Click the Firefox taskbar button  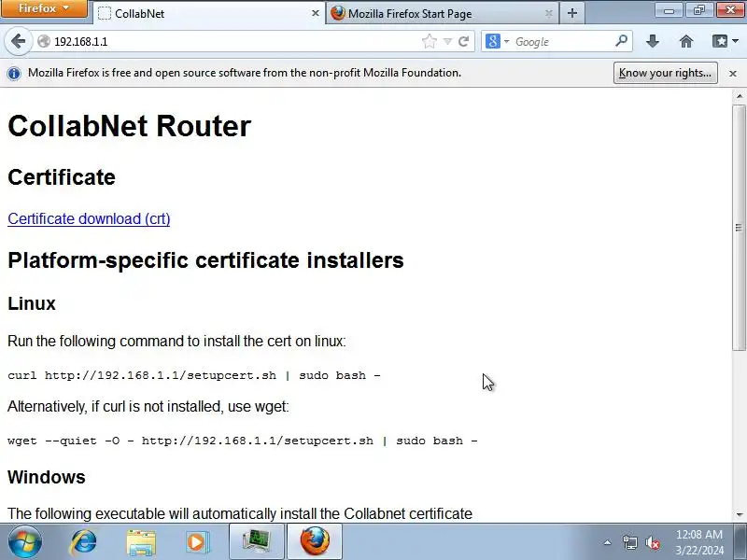coord(315,542)
